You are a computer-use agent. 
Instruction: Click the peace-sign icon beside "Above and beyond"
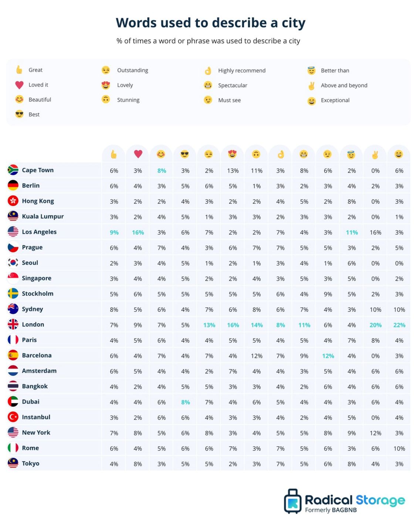click(311, 86)
